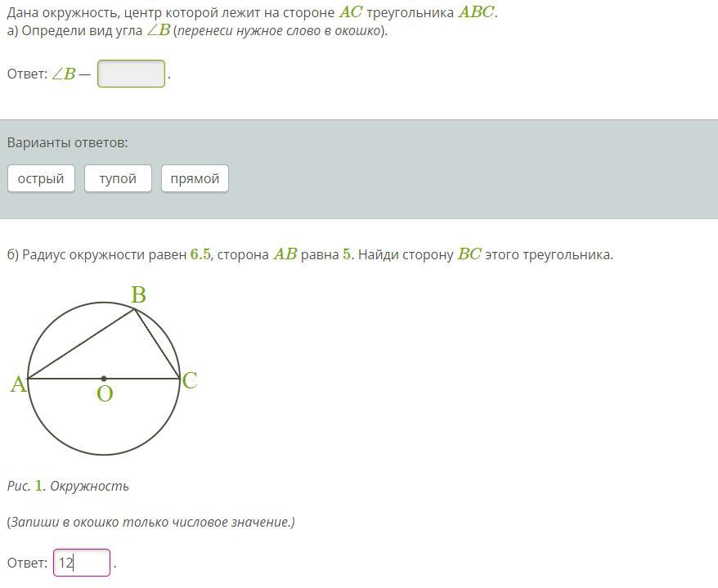Focus the answer field containing 12
The width and height of the screenshot is (718, 588).
(82, 563)
